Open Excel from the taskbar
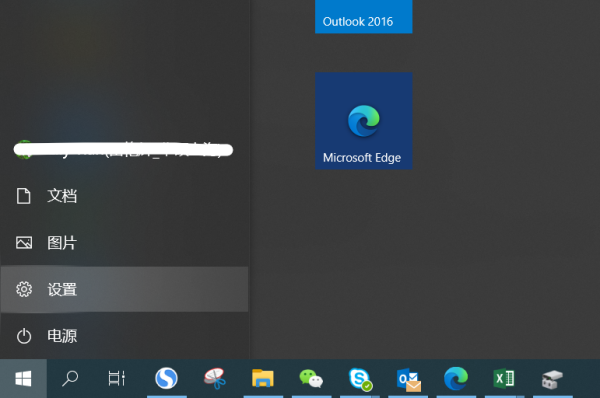 (x=504, y=378)
